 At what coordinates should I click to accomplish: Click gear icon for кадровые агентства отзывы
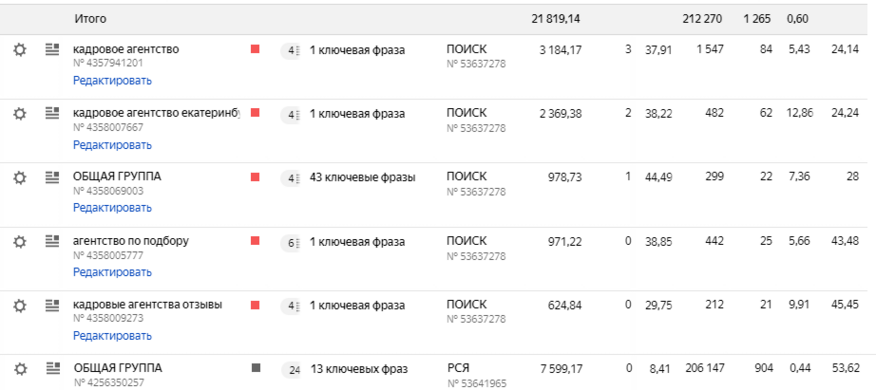(x=20, y=306)
